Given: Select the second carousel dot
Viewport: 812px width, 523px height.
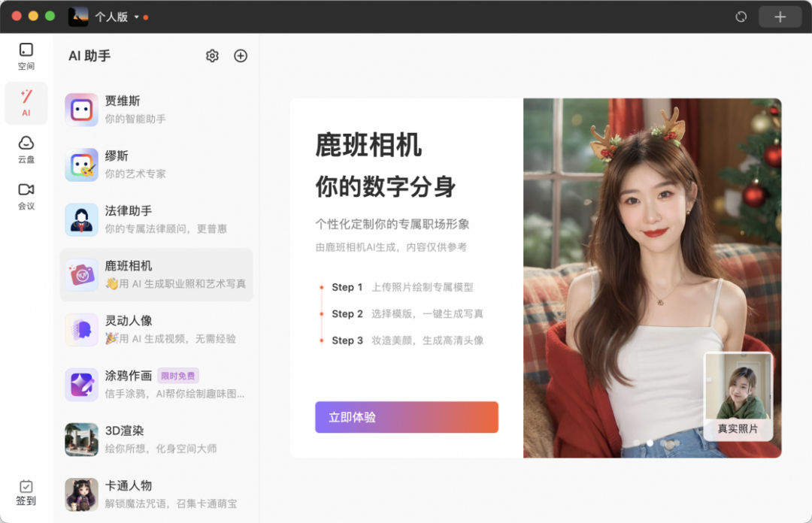Looking at the screenshot, I should point(650,443).
